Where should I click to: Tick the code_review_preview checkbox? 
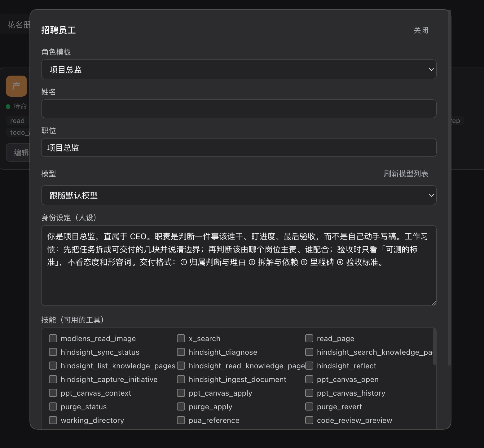click(x=309, y=420)
